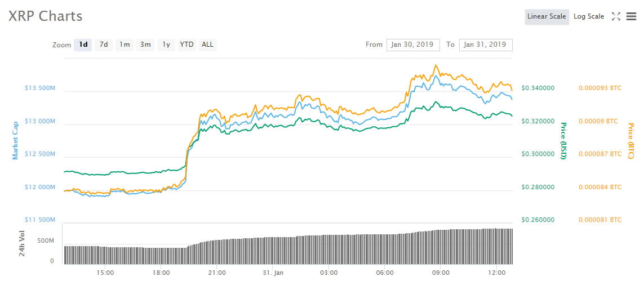Toggle the Price (USD) series label
The height and width of the screenshot is (285, 644).
pos(563,141)
